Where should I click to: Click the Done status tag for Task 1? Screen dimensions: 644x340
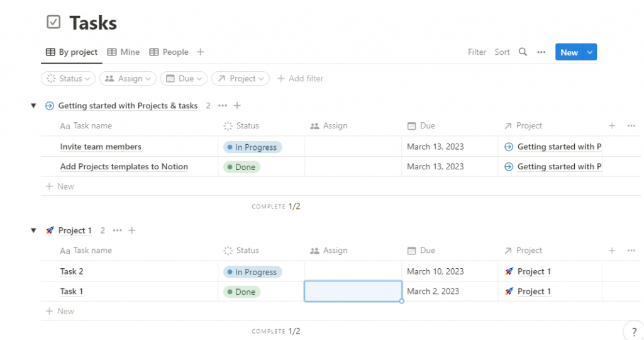click(242, 292)
